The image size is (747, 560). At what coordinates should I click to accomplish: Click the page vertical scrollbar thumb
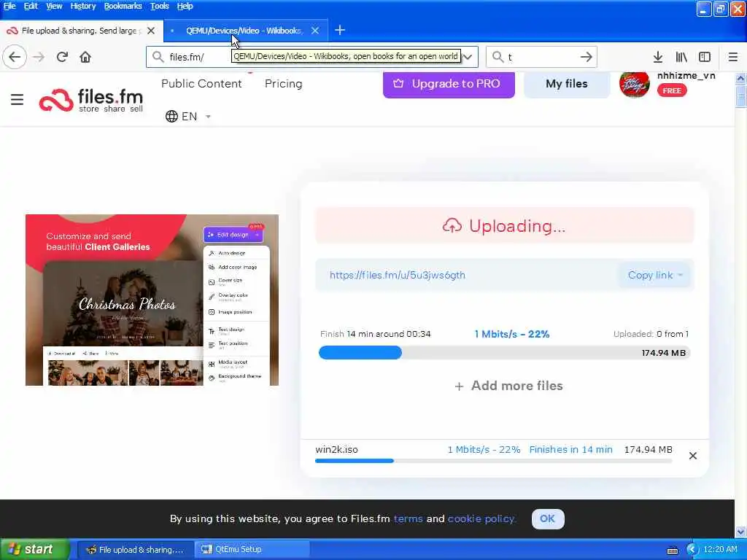(740, 97)
